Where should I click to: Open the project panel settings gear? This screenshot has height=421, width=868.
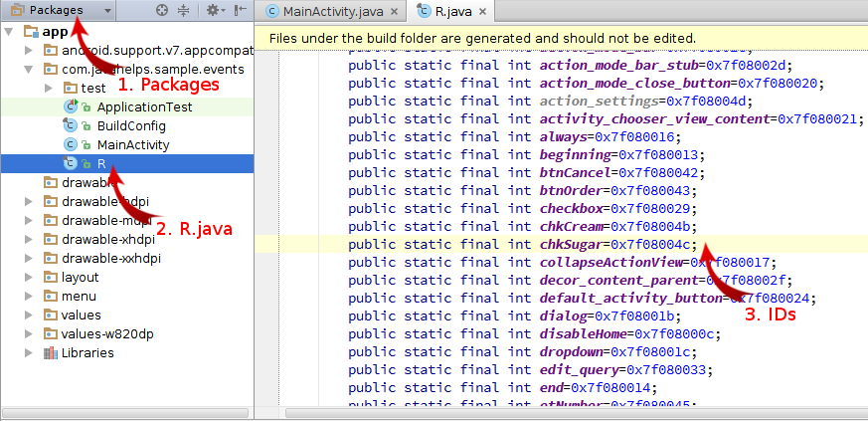pos(216,10)
